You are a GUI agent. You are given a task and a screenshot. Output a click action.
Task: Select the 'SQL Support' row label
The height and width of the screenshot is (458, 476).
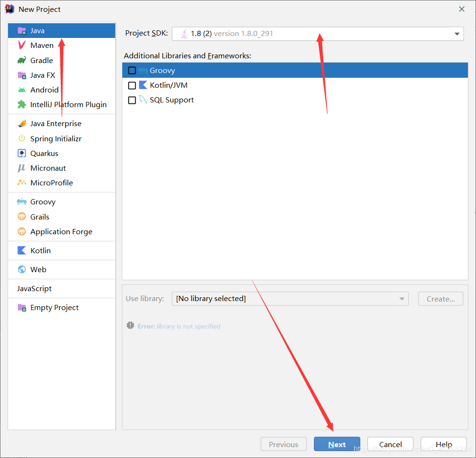[x=172, y=100]
